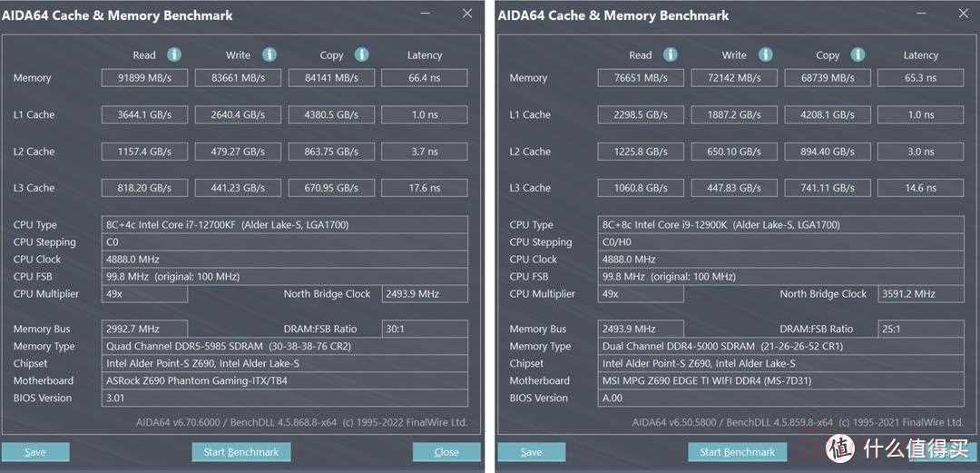This screenshot has height=473, width=980.
Task: Select L3 latency 17.6 ns
Action: (425, 188)
